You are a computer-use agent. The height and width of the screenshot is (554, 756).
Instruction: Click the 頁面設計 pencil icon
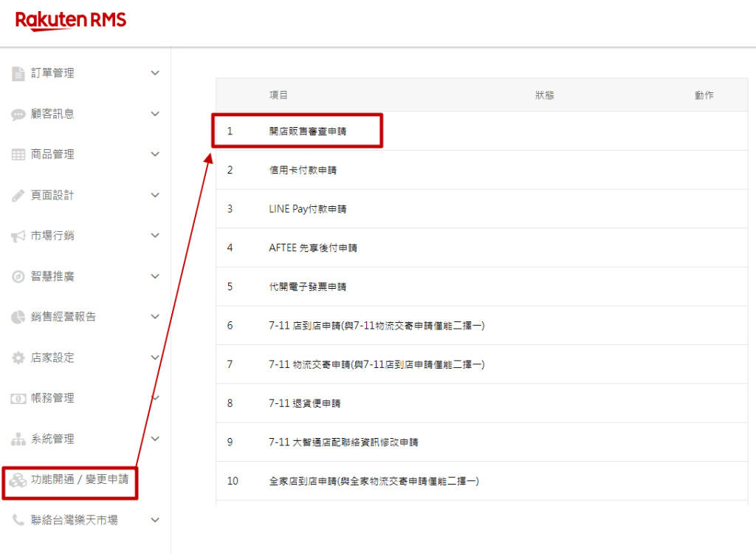[18, 196]
